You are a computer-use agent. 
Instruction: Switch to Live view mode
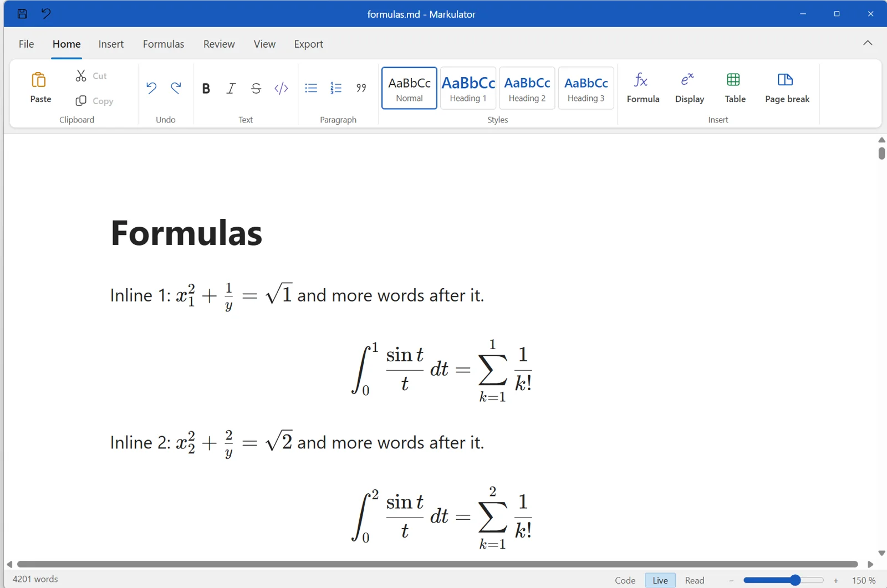(660, 580)
